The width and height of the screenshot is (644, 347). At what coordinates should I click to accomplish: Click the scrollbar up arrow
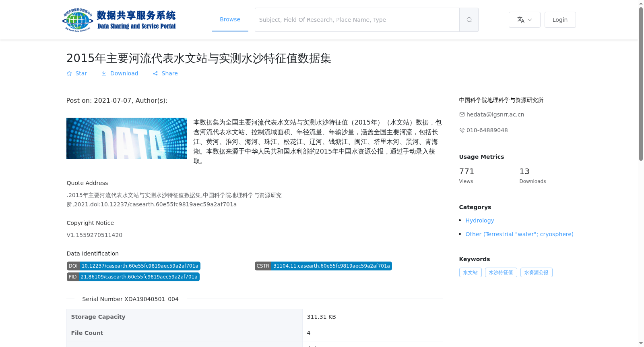coord(641,3)
